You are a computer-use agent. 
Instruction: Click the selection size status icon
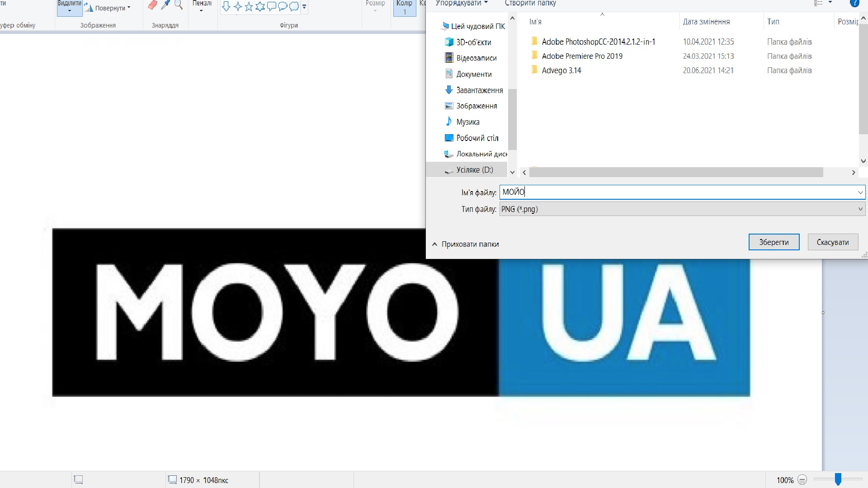point(78,479)
